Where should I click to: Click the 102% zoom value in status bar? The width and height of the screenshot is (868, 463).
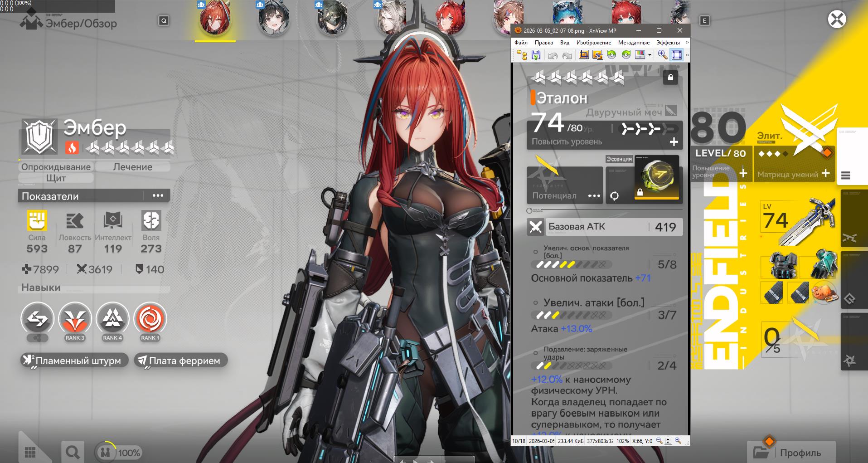[622, 441]
